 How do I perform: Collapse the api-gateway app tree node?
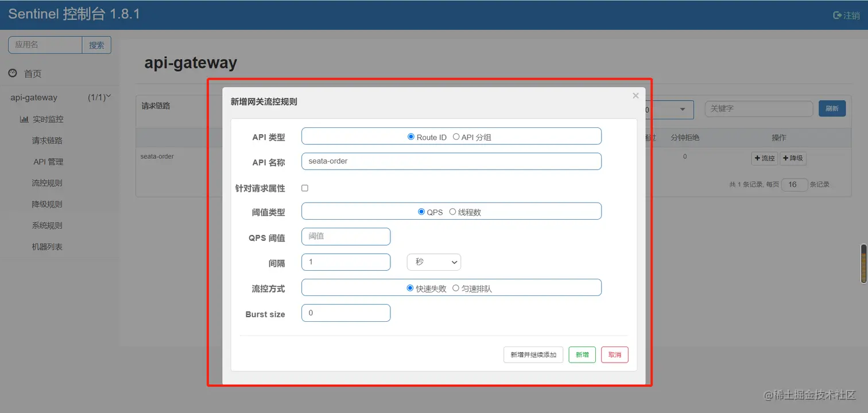click(x=108, y=96)
